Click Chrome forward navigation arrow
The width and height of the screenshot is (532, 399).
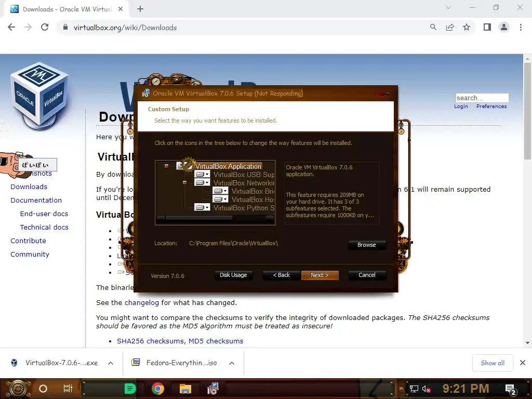[x=28, y=28]
